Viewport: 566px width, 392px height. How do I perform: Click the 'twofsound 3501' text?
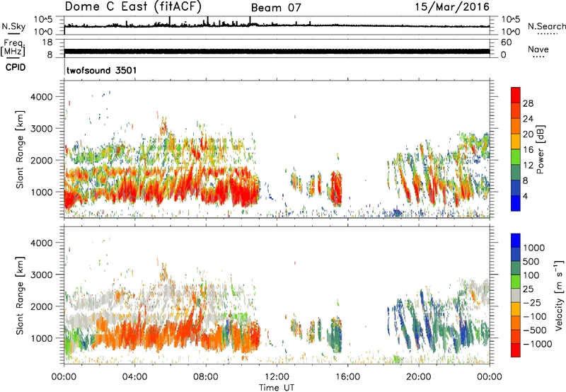point(101,70)
